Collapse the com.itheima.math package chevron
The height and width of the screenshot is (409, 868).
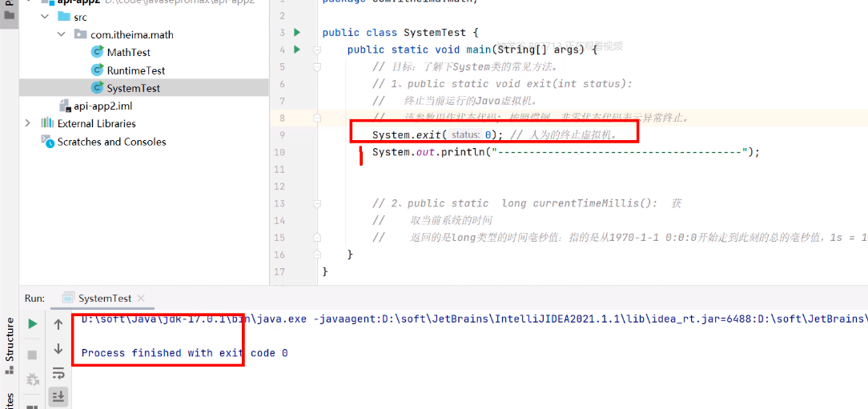pos(62,34)
